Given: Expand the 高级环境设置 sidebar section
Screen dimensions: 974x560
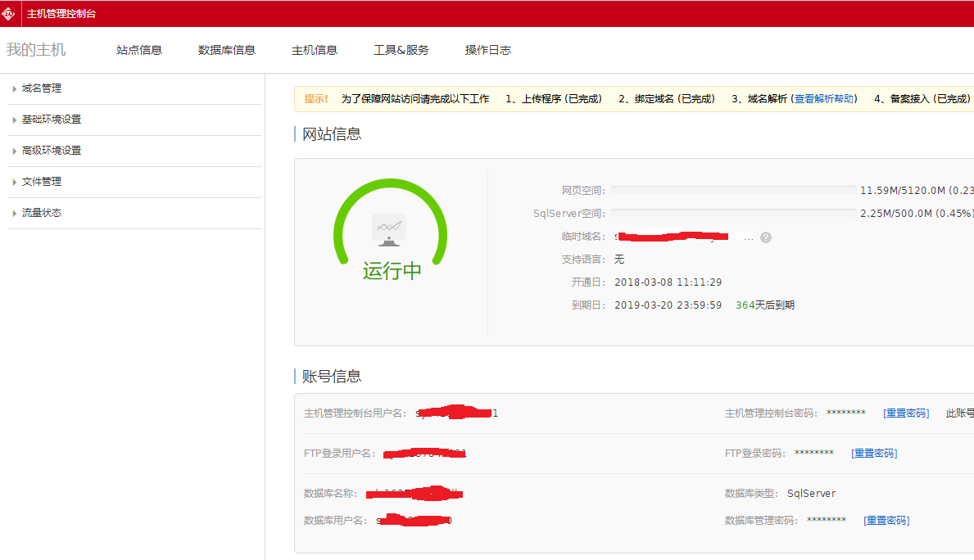Looking at the screenshot, I should [x=52, y=151].
